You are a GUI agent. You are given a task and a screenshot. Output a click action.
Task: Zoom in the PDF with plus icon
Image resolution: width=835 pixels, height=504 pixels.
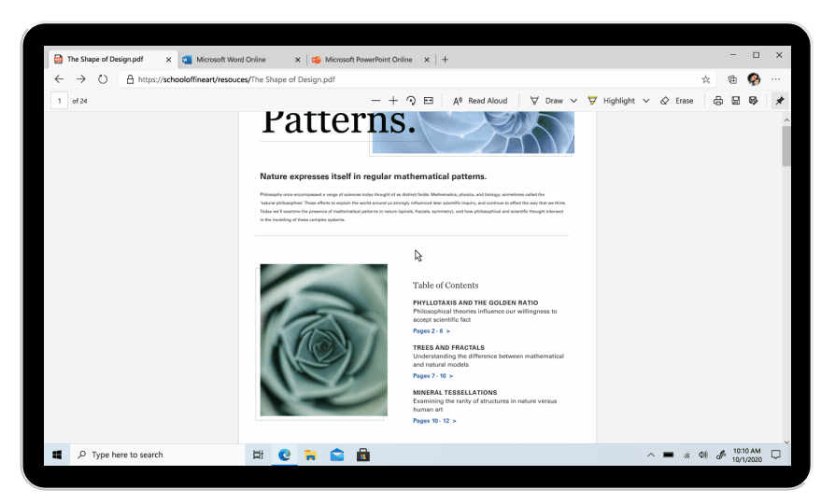coord(393,101)
